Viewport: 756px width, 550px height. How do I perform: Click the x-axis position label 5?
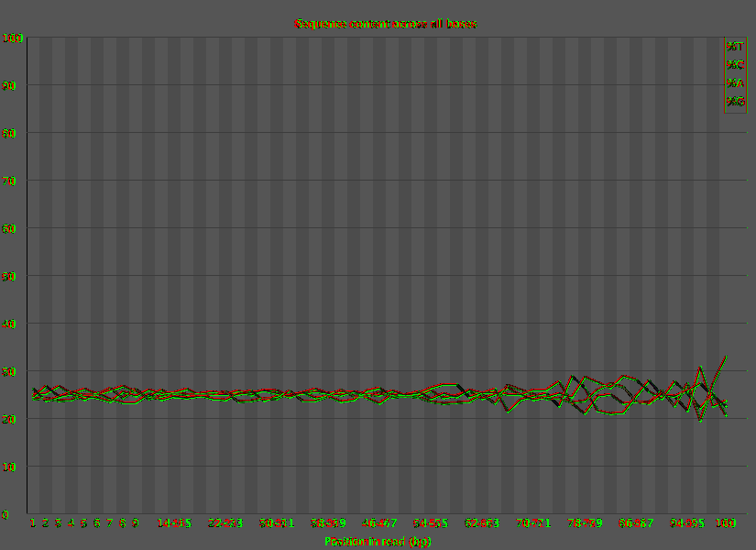[x=84, y=523]
